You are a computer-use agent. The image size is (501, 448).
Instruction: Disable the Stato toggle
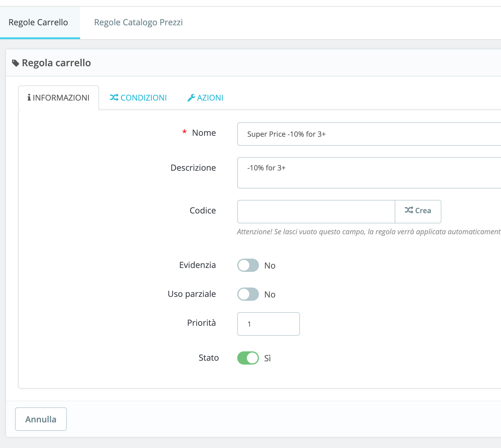(x=248, y=358)
